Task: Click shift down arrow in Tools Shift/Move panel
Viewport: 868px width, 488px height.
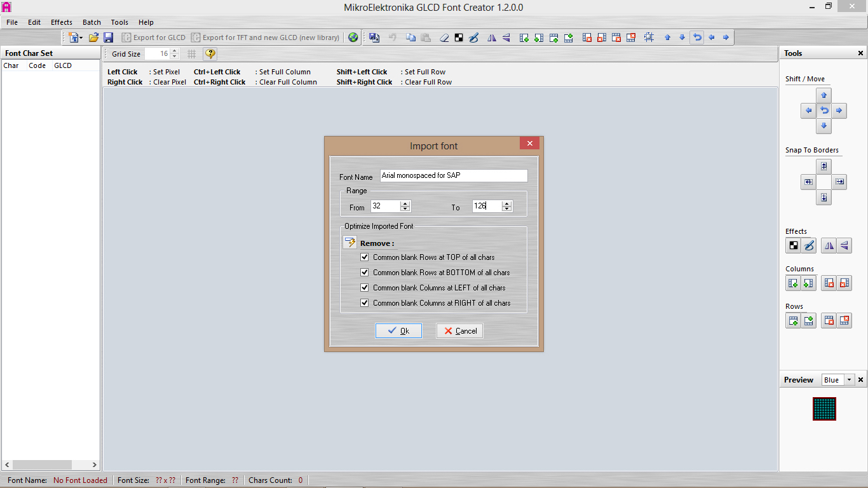Action: (x=824, y=126)
